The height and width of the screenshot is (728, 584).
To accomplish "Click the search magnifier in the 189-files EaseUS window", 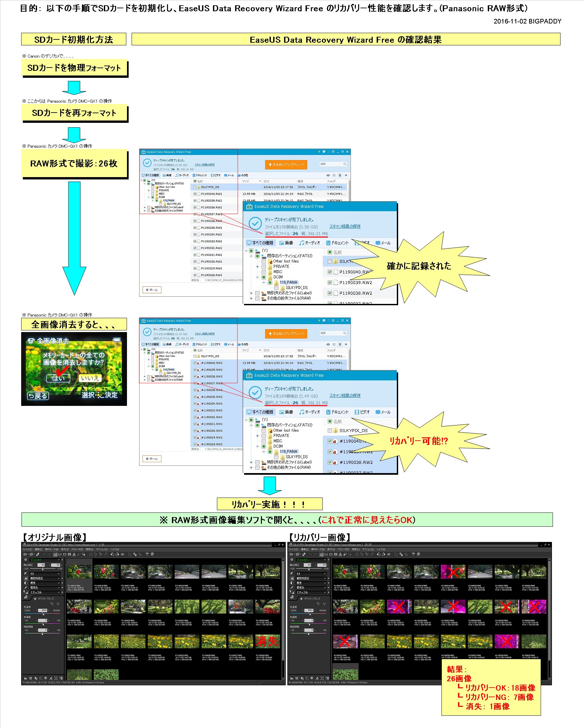I will [345, 333].
